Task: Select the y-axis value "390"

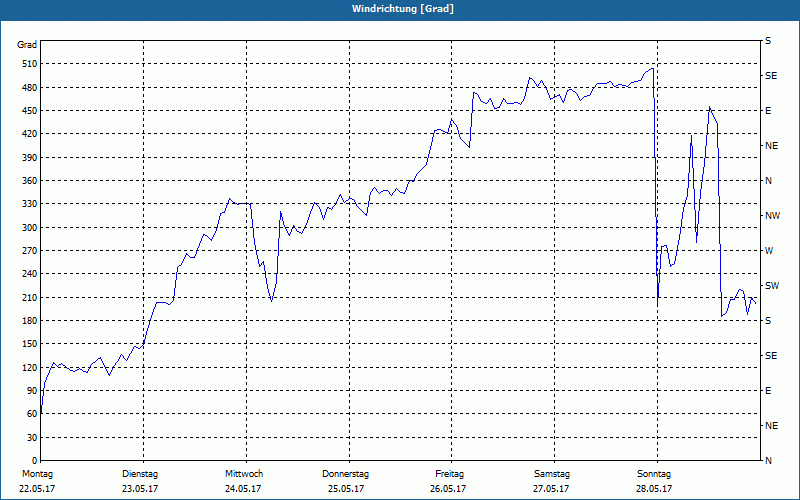Action: tap(30, 158)
